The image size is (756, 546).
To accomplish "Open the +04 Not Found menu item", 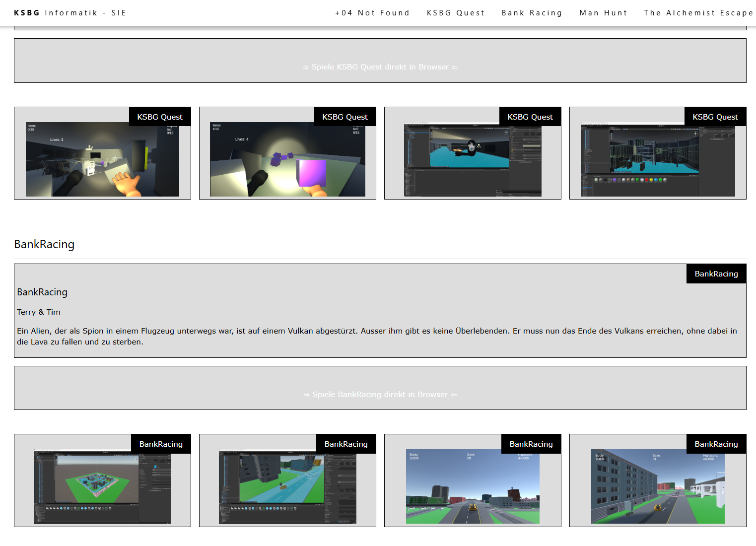I will 372,13.
